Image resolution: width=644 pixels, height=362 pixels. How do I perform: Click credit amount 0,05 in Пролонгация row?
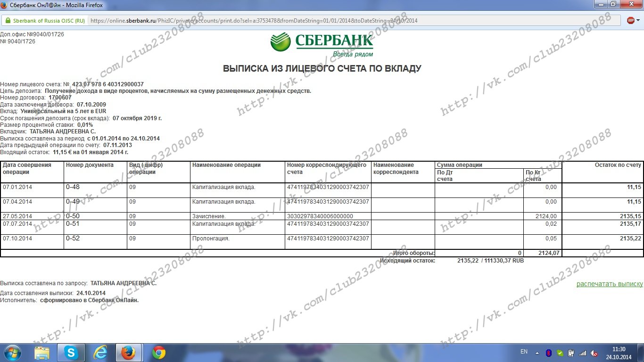pos(551,239)
